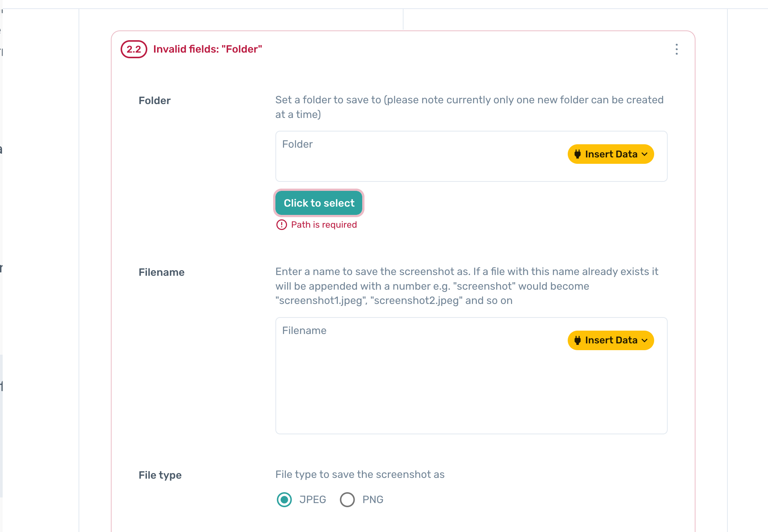The image size is (768, 532).
Task: Click the plug icon in Filename's Insert Data
Action: (x=578, y=340)
